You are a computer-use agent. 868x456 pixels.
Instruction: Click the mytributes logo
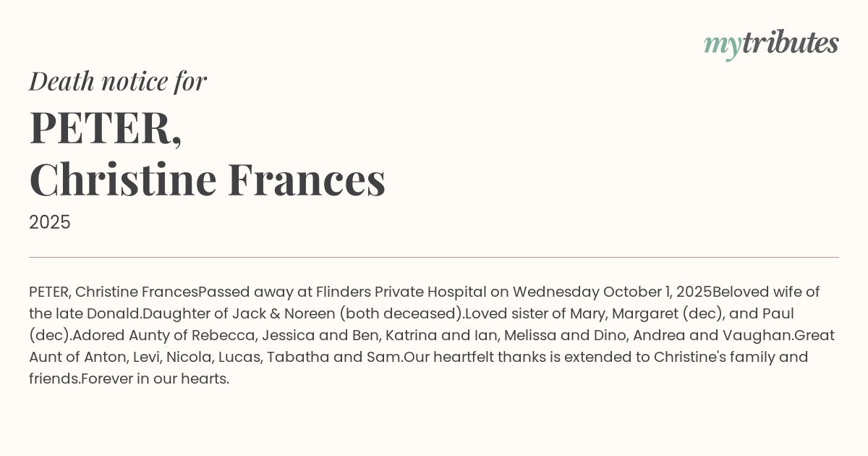pyautogui.click(x=771, y=44)
